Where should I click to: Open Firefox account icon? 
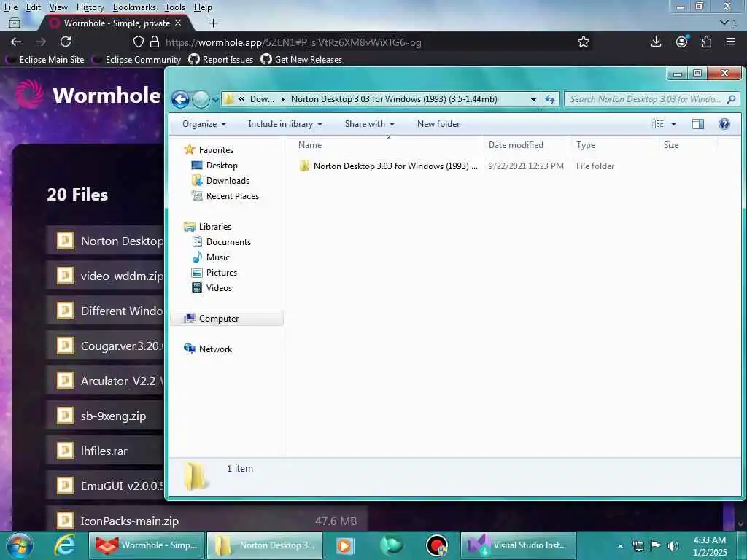pos(682,42)
